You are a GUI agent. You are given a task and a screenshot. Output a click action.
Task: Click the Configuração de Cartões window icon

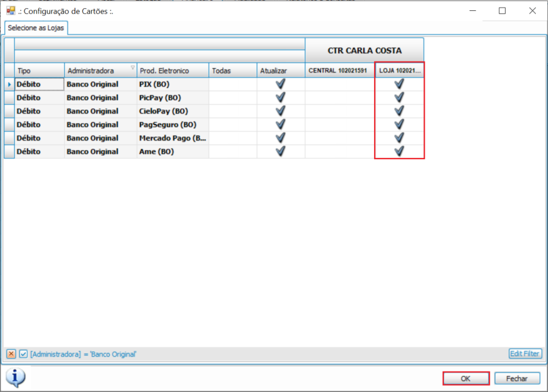point(11,11)
